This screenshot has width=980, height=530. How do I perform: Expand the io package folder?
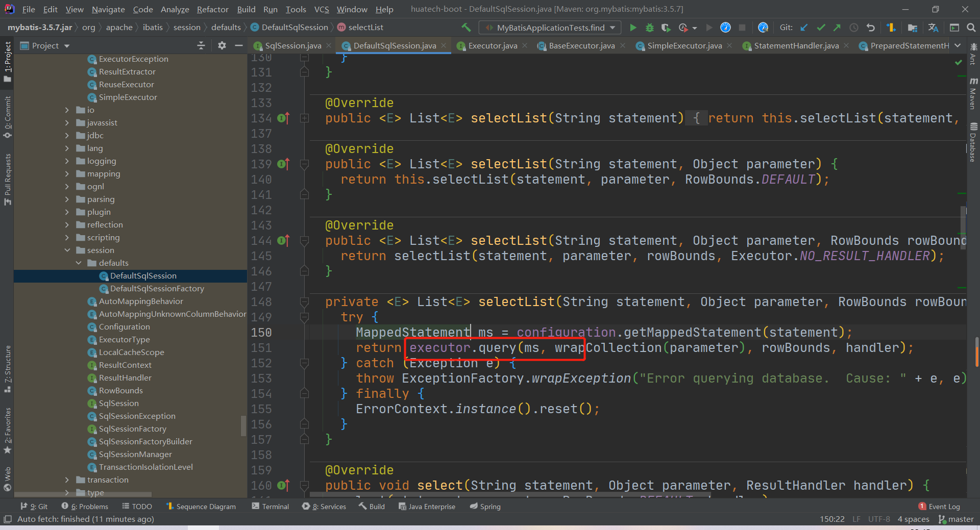[67, 110]
